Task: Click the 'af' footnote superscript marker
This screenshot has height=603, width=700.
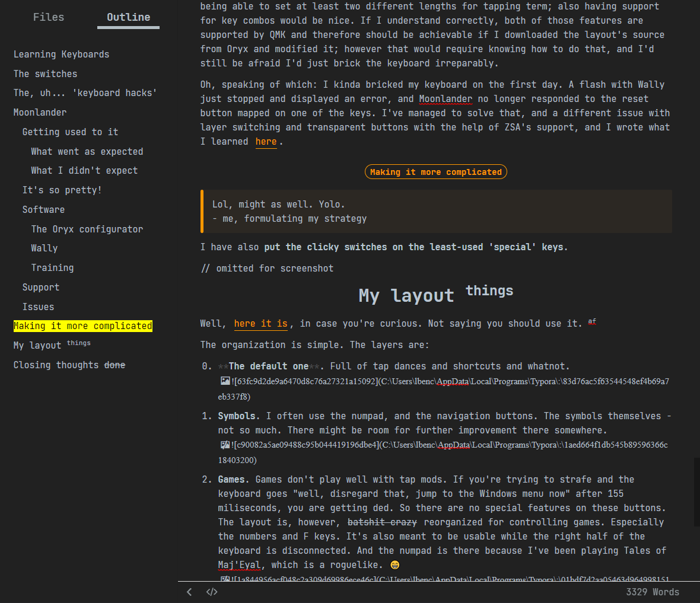Action: tap(592, 321)
